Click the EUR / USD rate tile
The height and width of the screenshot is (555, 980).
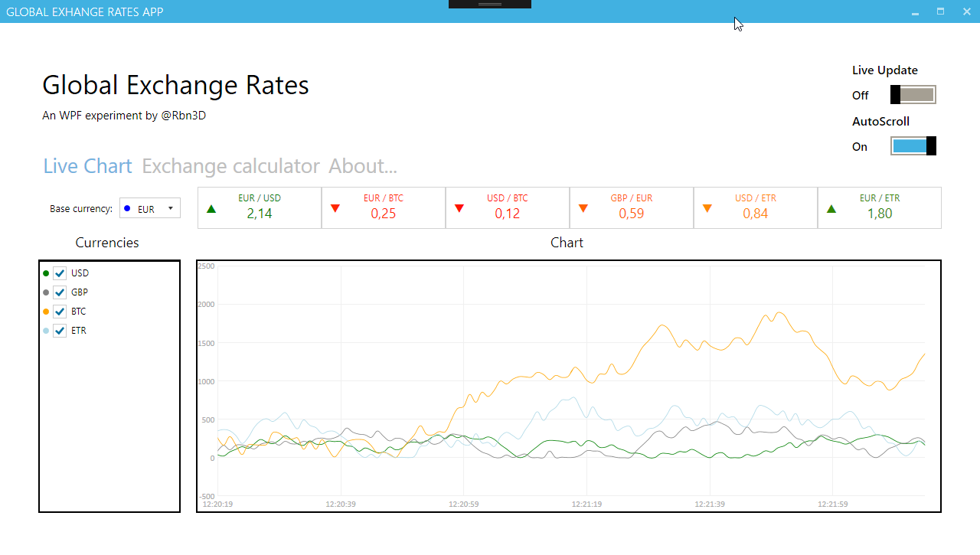(x=260, y=207)
